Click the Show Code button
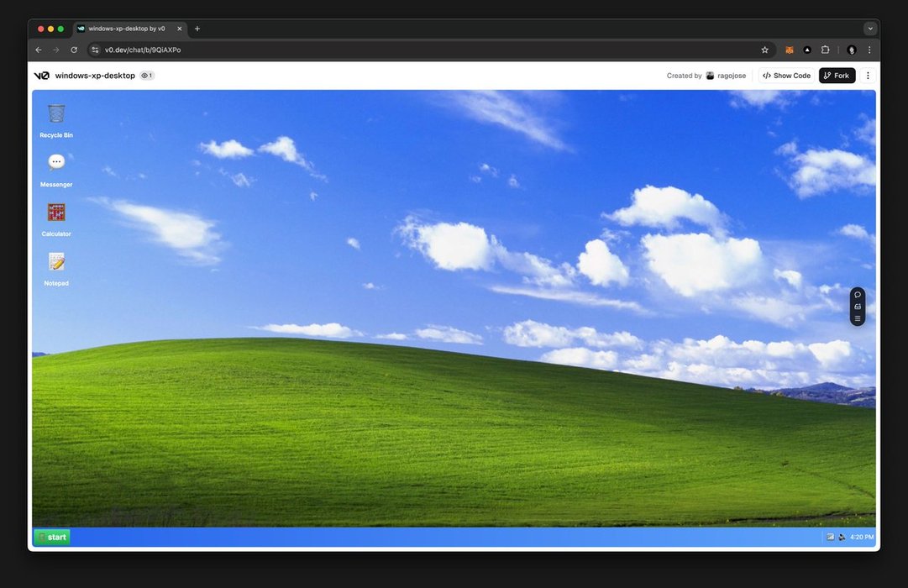The height and width of the screenshot is (588, 908). (786, 76)
